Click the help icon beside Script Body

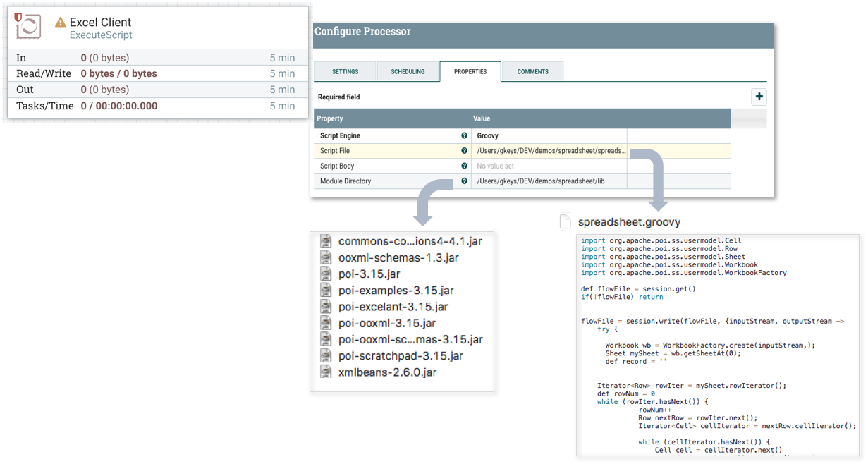[464, 166]
